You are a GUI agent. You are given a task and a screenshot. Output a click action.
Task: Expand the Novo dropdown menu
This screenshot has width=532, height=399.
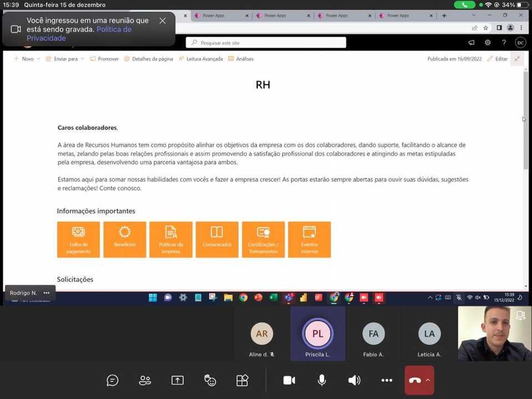tap(38, 59)
